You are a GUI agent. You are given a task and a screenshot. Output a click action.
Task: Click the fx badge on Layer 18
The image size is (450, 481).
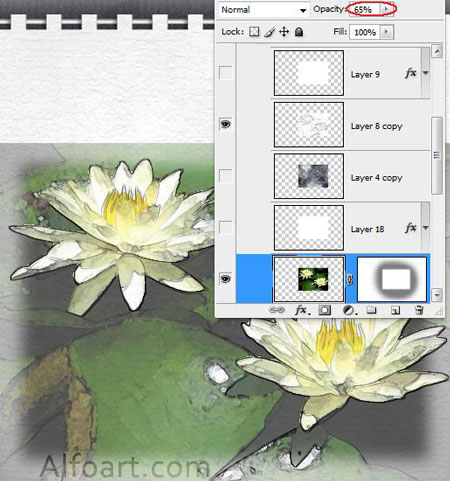click(411, 228)
